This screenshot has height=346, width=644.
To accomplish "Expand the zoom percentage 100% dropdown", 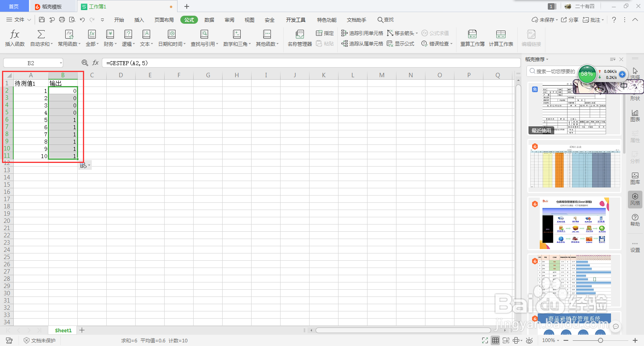I will click(x=558, y=340).
